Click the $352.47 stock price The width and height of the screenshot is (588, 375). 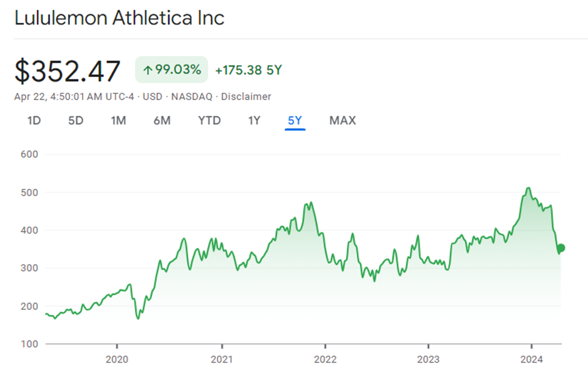[68, 71]
